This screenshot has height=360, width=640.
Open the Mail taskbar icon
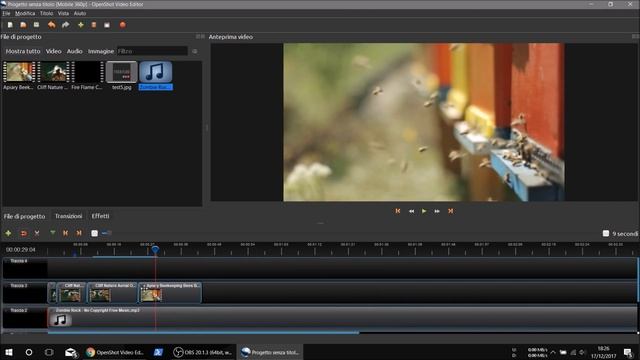[71, 352]
